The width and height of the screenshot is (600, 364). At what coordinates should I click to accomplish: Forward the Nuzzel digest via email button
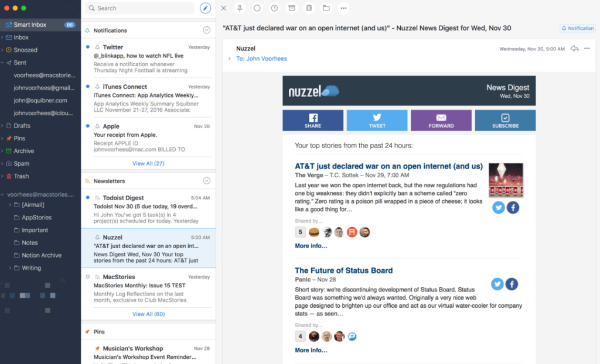[441, 121]
